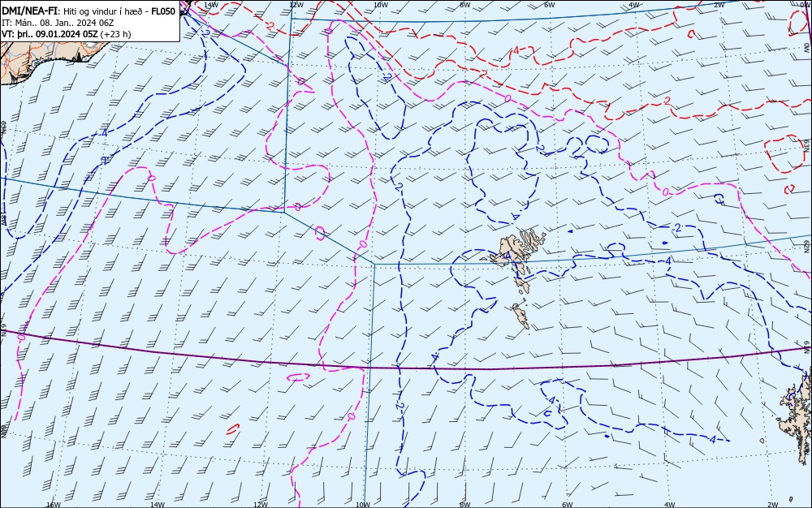Click the 16W longitude label
Viewport: 812px width, 508px height.
[54, 505]
